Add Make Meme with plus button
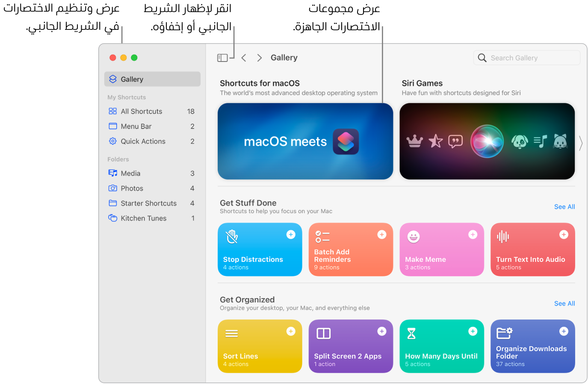Viewport: 588px width, 384px height. coord(473,235)
